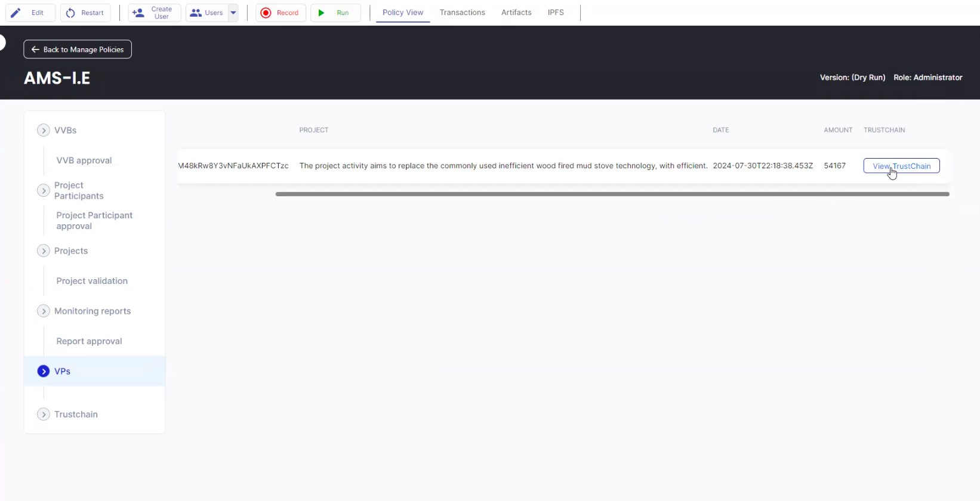
Task: Click the Users group icon
Action: pyautogui.click(x=196, y=13)
